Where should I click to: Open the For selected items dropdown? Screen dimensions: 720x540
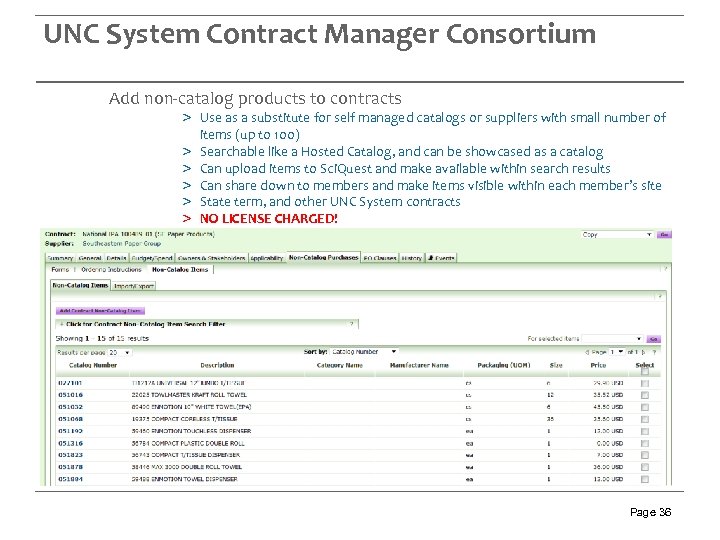pyautogui.click(x=612, y=339)
